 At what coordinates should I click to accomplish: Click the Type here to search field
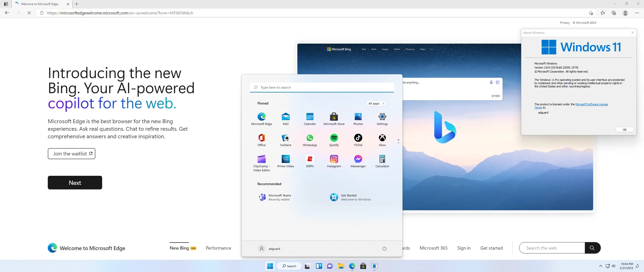322,87
